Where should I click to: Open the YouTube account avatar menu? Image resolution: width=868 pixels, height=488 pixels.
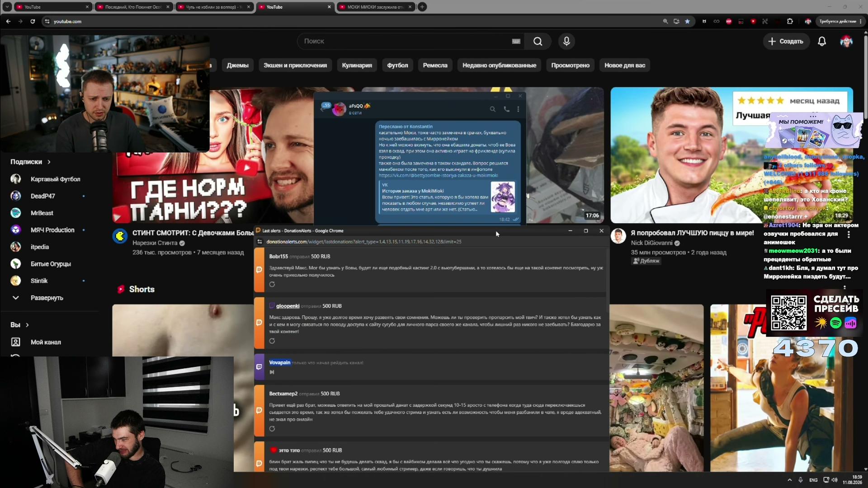click(x=846, y=41)
